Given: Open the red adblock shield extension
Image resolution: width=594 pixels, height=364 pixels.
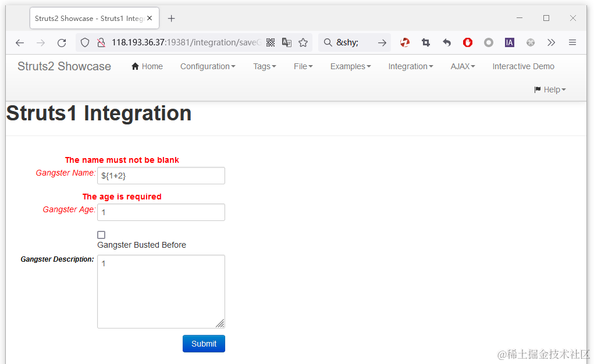Looking at the screenshot, I should tap(468, 42).
